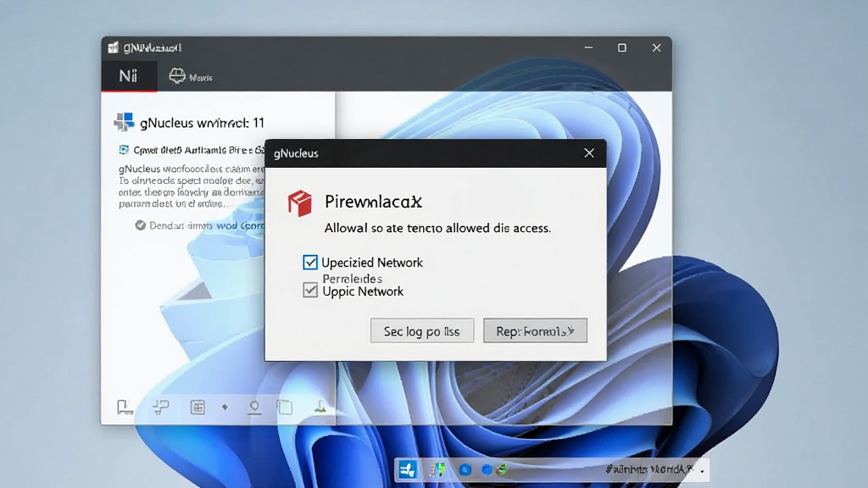The image size is (868, 488).
Task: Open the Mouds tab with headset icon
Action: (191, 76)
